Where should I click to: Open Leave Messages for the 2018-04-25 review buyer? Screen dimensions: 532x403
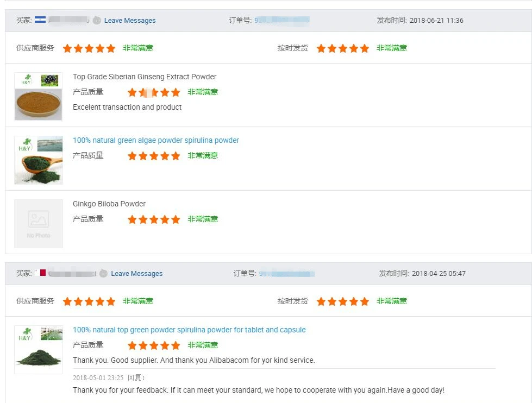137,274
